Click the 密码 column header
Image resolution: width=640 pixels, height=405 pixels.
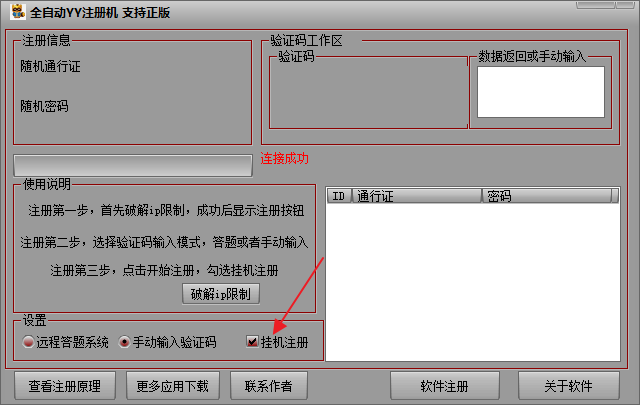[x=547, y=196]
